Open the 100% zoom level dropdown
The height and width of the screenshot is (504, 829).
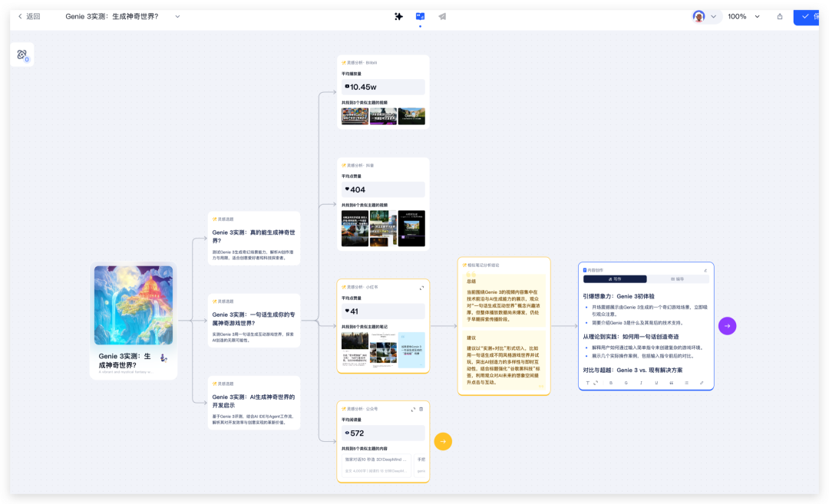click(743, 16)
